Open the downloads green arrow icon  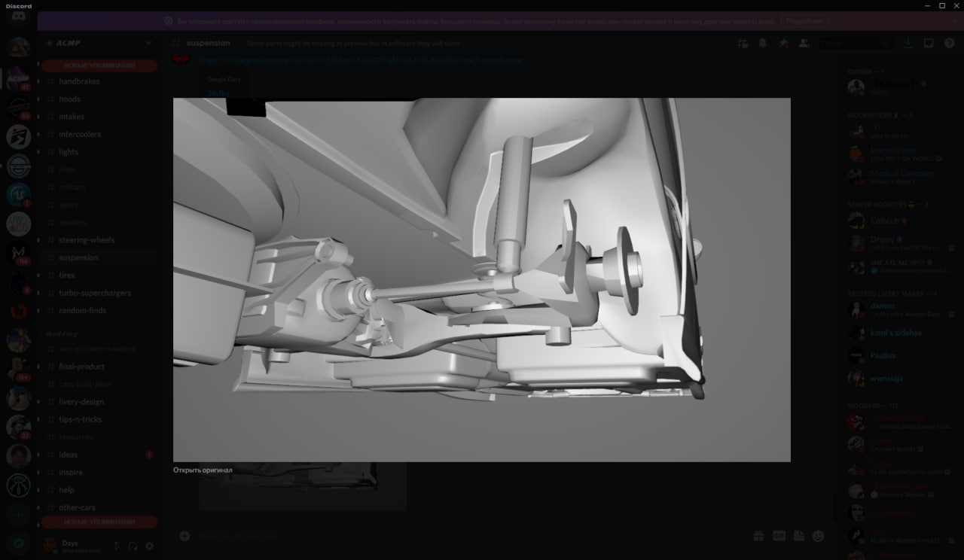coord(908,44)
